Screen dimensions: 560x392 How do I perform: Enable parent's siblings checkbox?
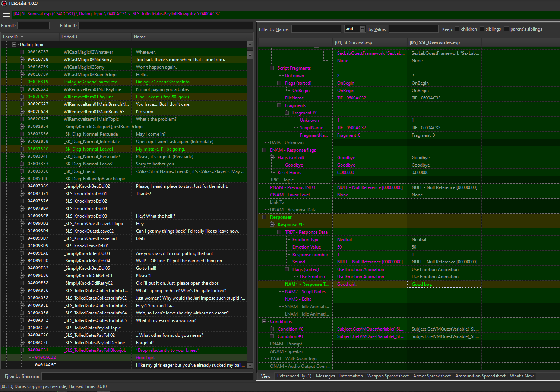506,29
